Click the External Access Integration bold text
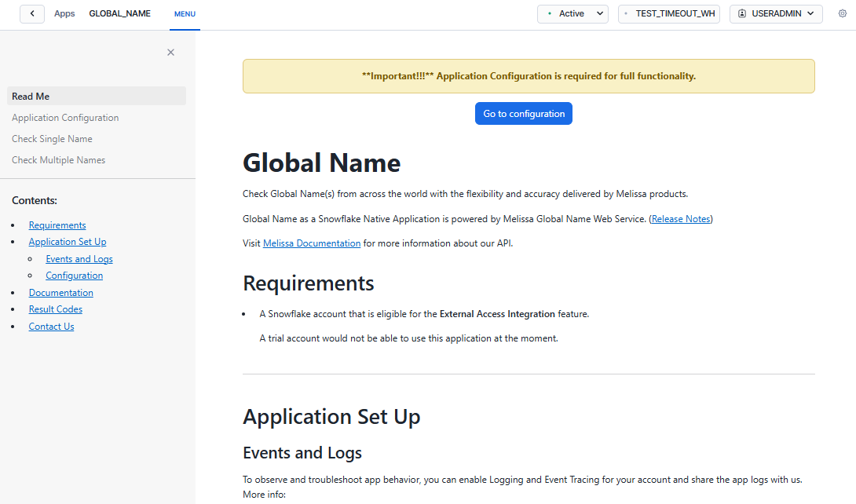 (497, 314)
